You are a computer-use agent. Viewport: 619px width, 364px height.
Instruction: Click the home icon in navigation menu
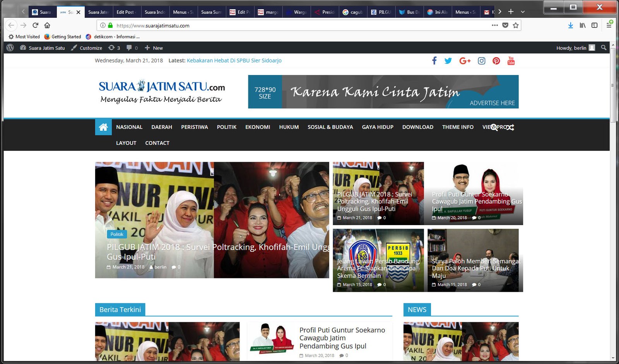click(x=103, y=127)
